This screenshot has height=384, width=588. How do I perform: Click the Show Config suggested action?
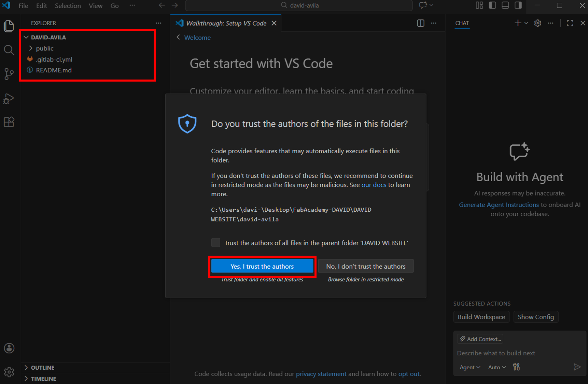pyautogui.click(x=536, y=317)
